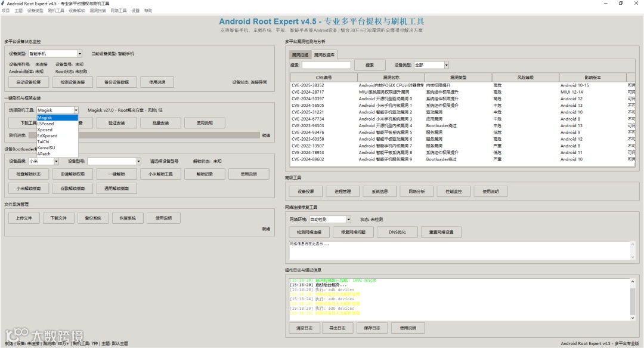The image size is (644, 348).
Task: Click the 系统信息 button
Action: pyautogui.click(x=379, y=191)
